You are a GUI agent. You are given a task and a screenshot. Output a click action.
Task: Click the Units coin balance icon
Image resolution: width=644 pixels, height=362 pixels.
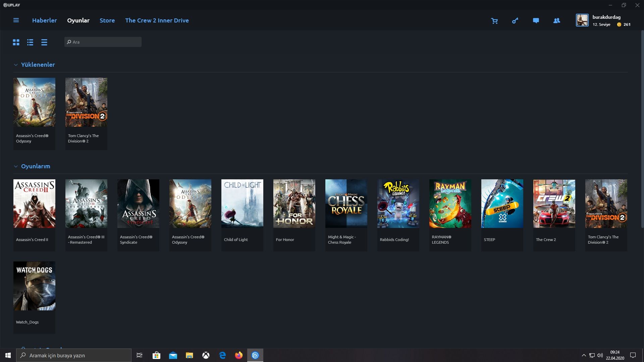619,24
